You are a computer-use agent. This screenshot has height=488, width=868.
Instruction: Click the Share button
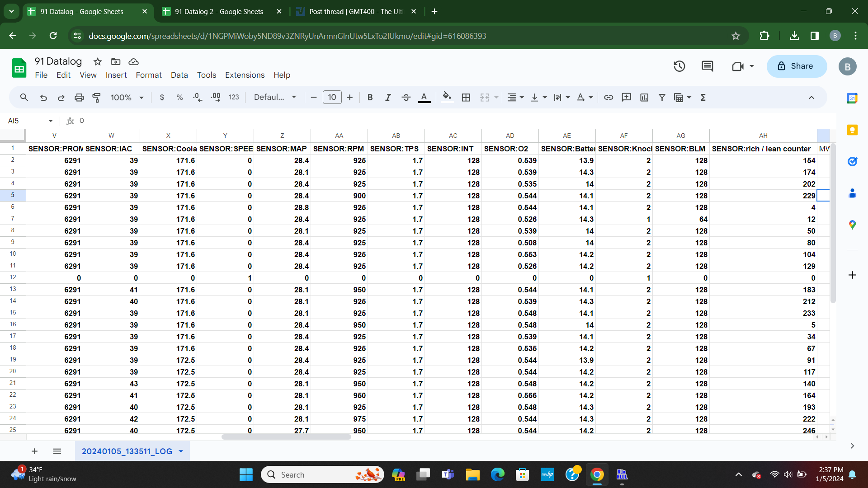(x=797, y=66)
